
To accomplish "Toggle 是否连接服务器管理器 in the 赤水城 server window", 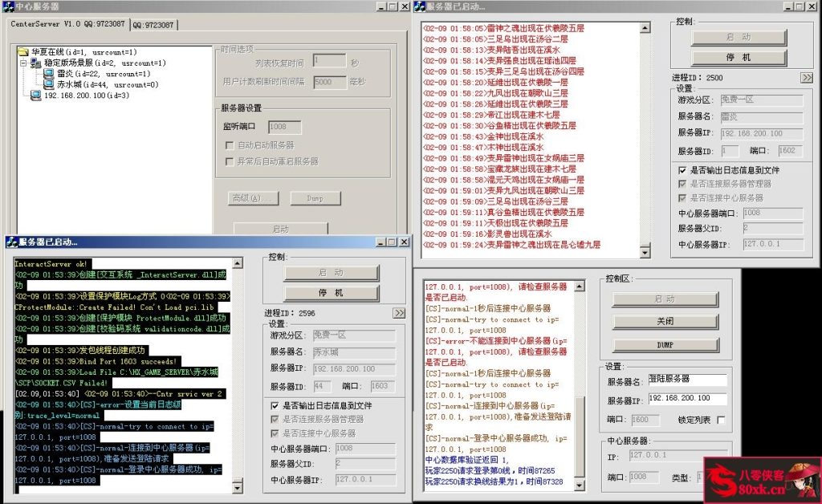I will [x=275, y=419].
